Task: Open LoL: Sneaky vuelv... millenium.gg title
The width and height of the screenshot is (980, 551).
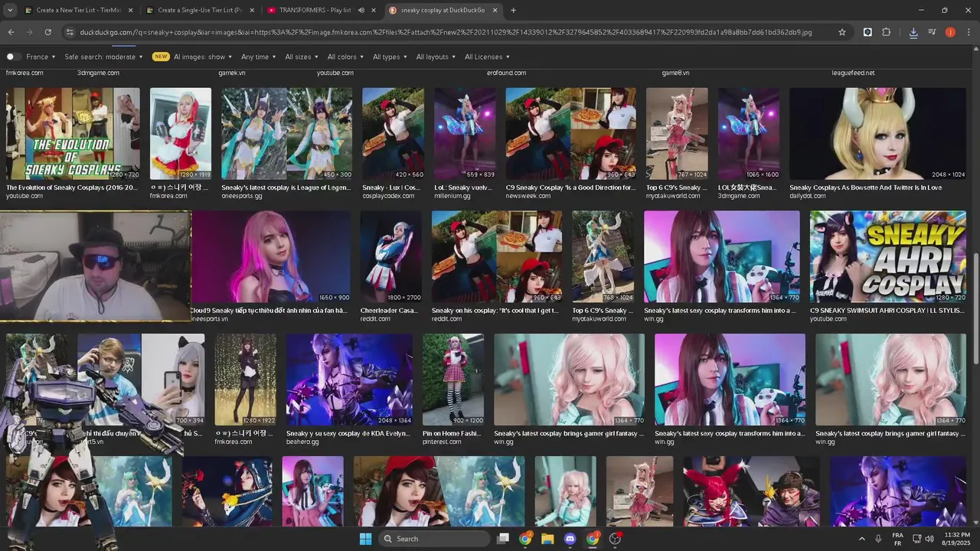Action: [x=465, y=187]
